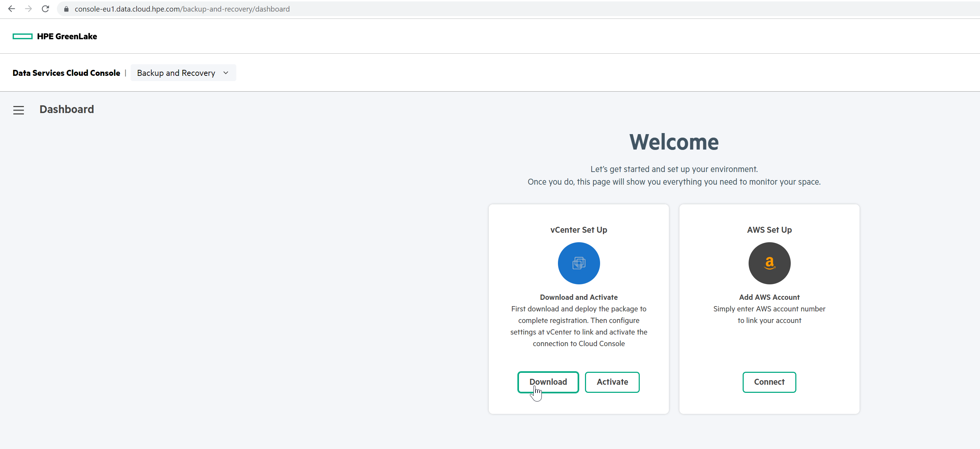Click the Amazon AWS logo icon

(x=769, y=263)
